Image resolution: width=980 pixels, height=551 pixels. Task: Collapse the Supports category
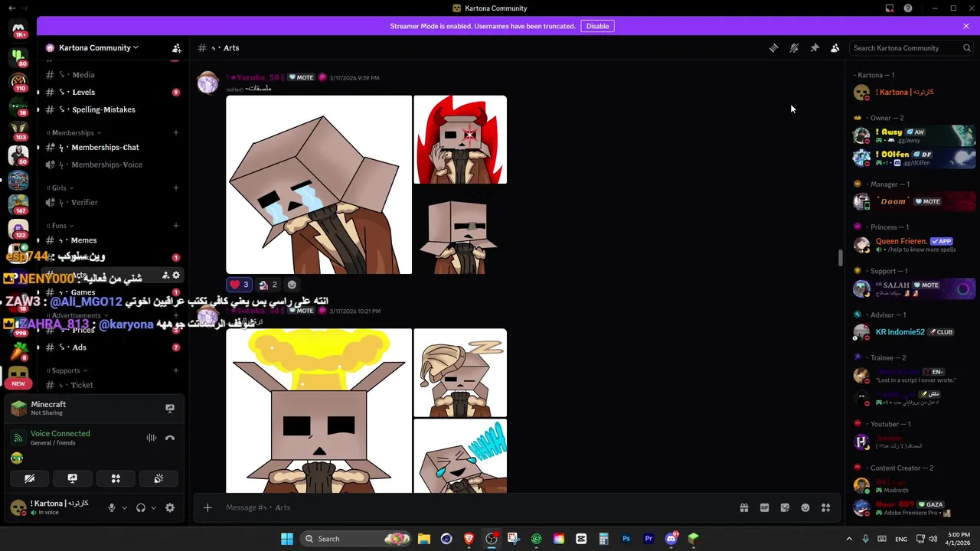[66, 370]
